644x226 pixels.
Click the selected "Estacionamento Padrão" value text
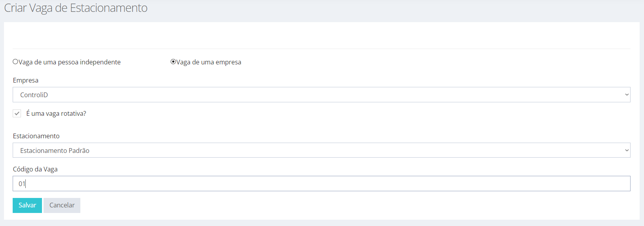55,151
